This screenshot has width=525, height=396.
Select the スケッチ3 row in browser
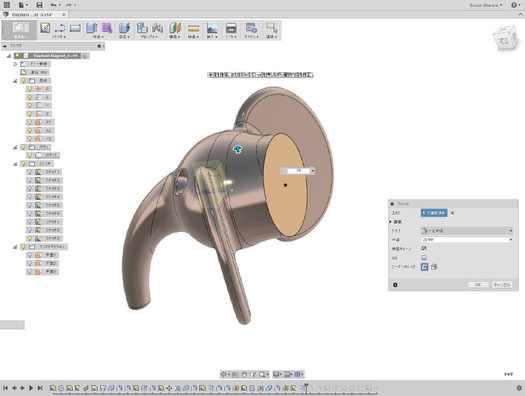44,188
